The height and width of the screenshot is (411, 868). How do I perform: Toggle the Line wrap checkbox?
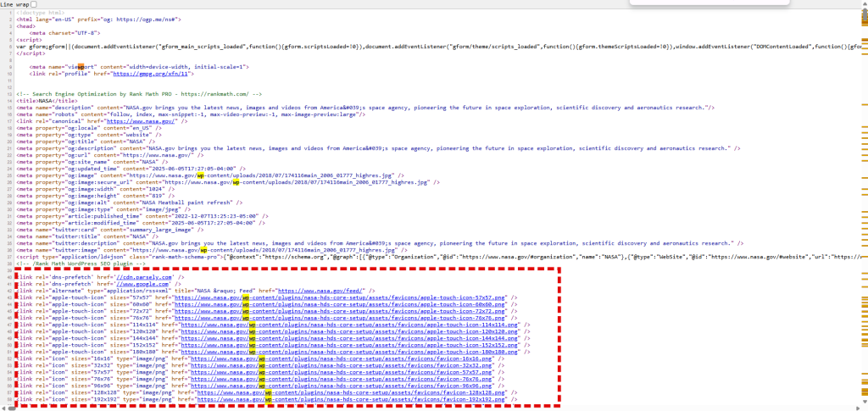(34, 4)
